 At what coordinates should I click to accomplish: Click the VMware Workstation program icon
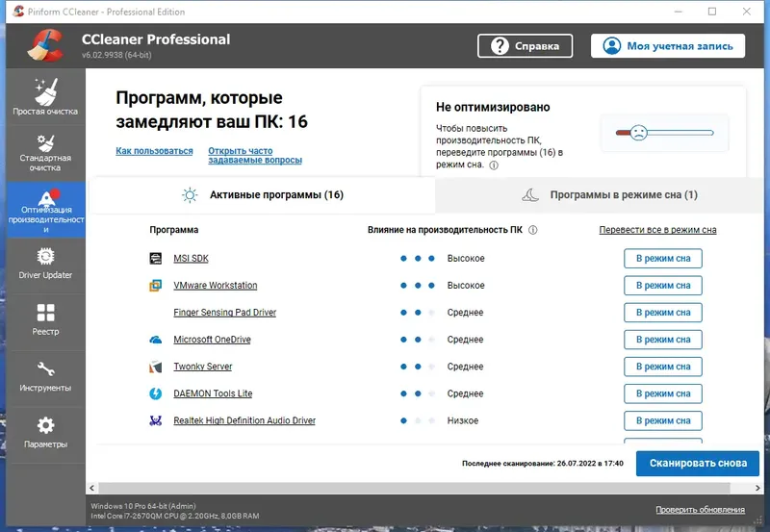(156, 285)
